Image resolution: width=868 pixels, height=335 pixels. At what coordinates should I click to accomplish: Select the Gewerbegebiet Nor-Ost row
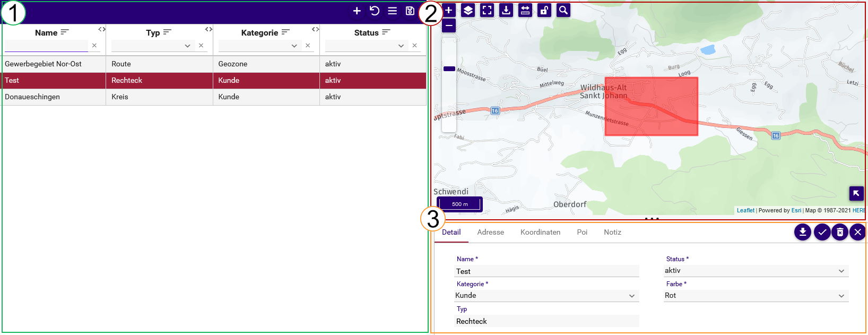214,64
